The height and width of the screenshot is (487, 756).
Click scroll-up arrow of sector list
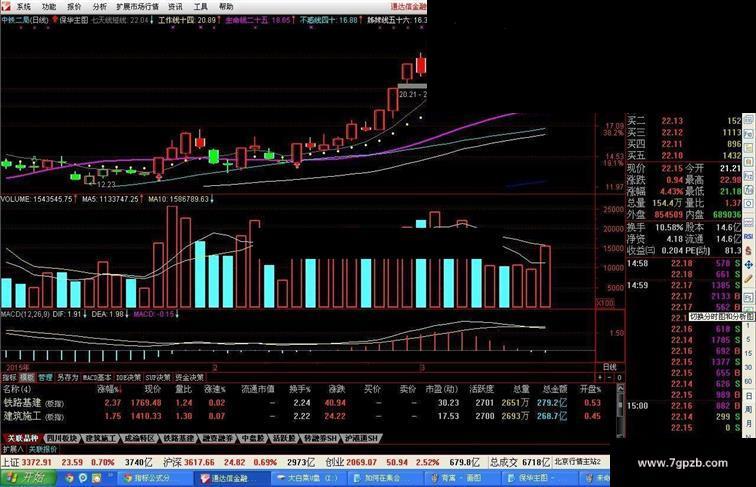621,388
